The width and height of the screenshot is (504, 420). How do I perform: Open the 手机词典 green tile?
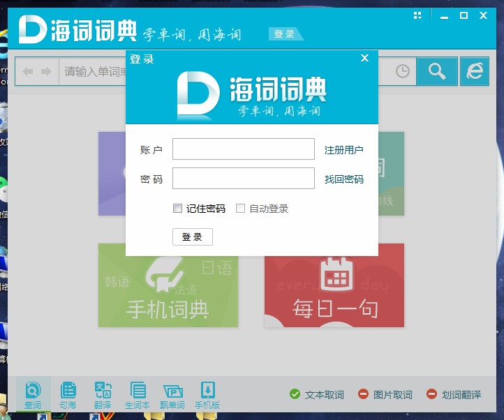pos(168,292)
